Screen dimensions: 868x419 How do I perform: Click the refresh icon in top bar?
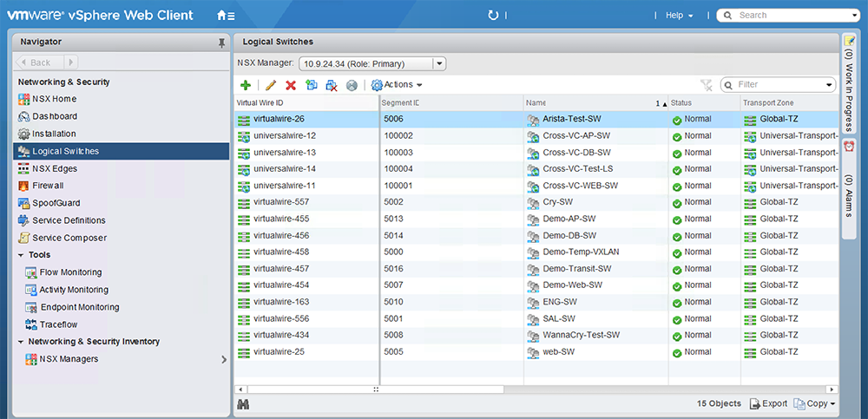[493, 16]
